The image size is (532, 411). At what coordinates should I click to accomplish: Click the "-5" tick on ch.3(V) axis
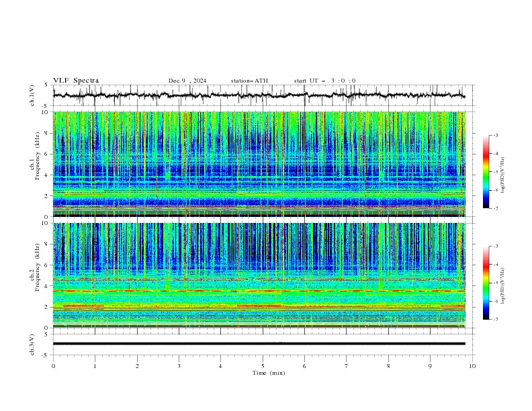pos(46,355)
